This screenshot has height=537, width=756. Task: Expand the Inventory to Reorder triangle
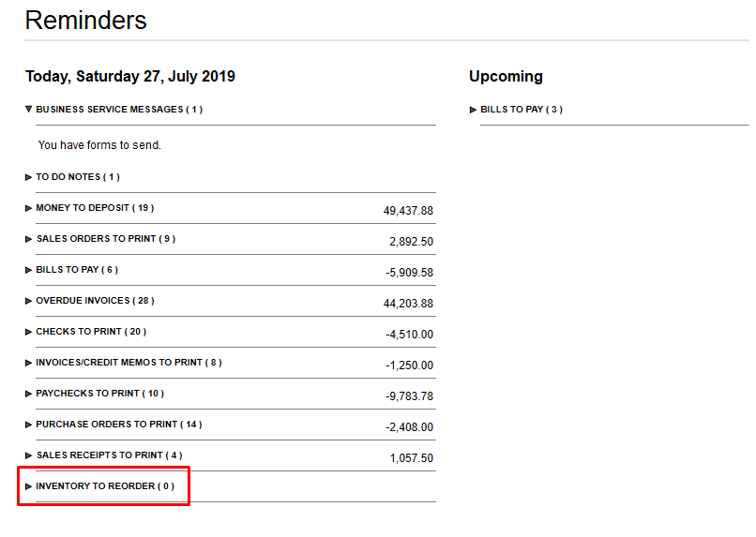[x=29, y=486]
